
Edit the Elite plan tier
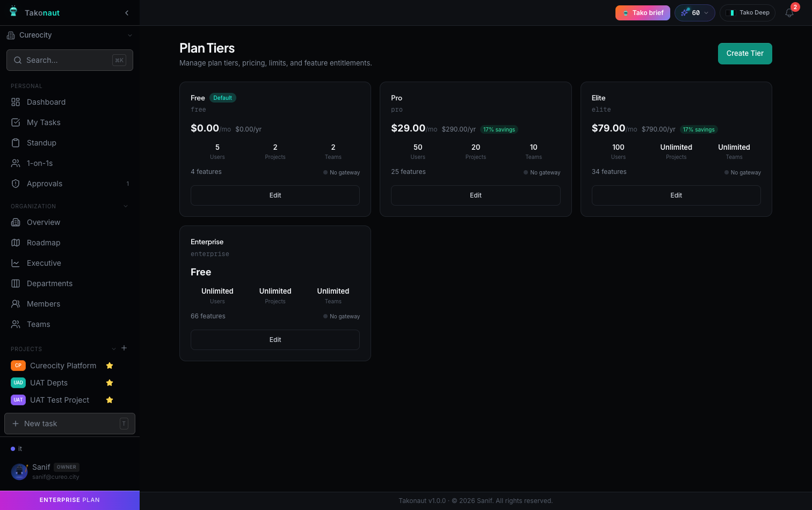click(x=676, y=195)
